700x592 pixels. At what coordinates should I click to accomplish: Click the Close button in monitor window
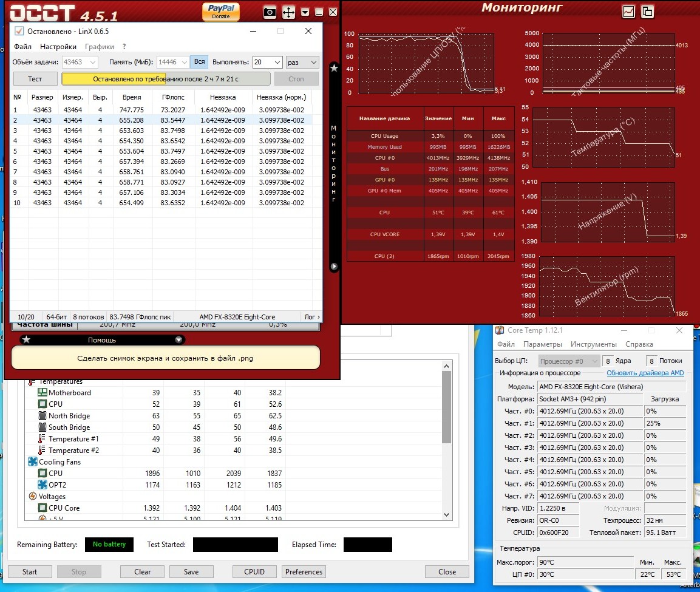tap(447, 571)
